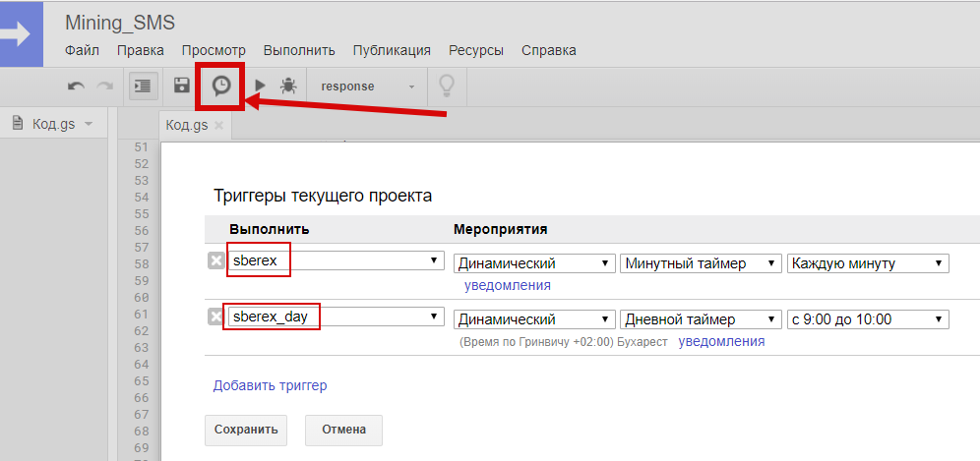
Task: Delete the sberex trigger row
Action: tap(215, 261)
